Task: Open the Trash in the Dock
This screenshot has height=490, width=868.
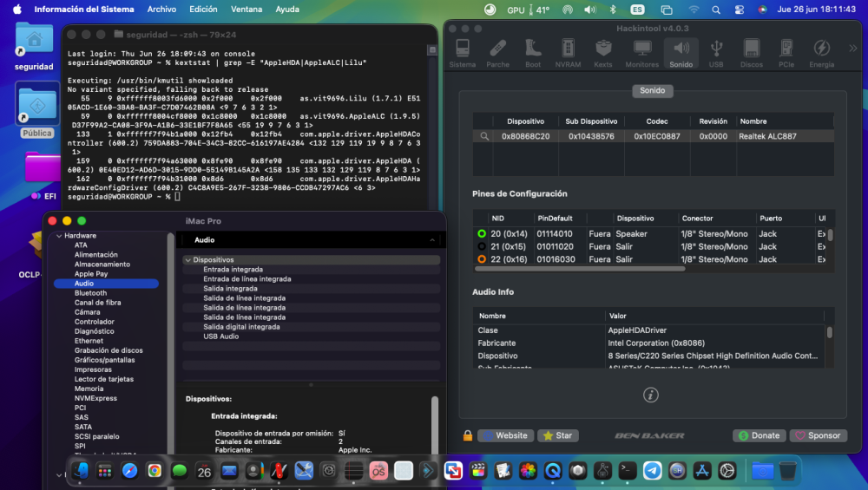Action: click(787, 471)
